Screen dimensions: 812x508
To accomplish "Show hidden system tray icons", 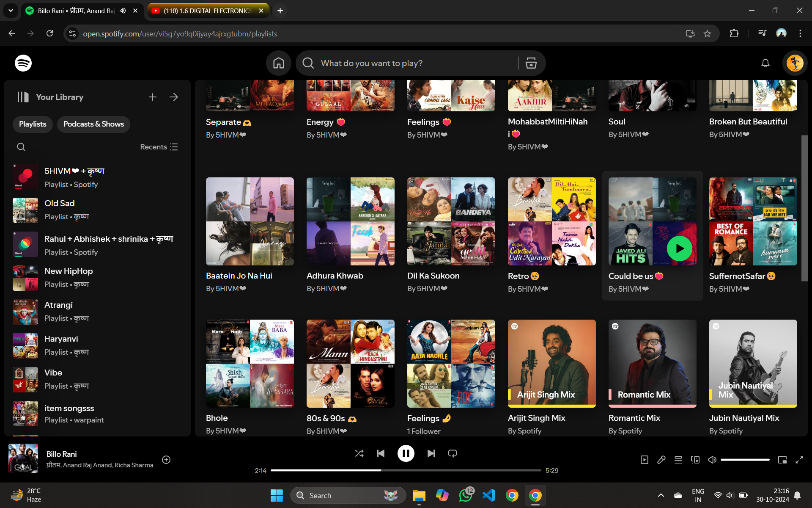I will point(661,495).
